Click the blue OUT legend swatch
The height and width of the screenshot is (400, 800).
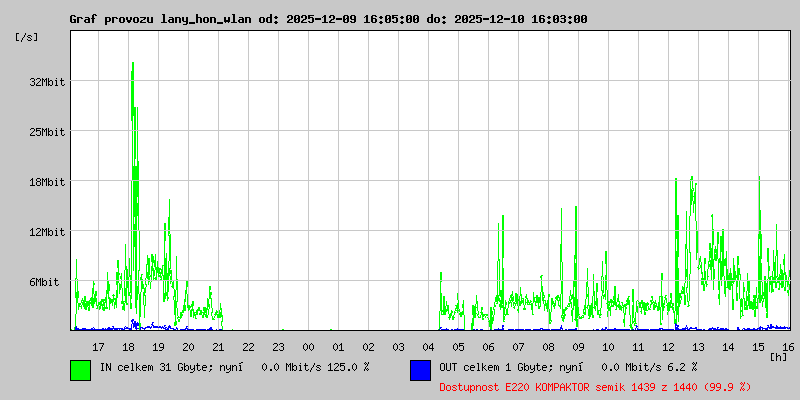(x=420, y=370)
